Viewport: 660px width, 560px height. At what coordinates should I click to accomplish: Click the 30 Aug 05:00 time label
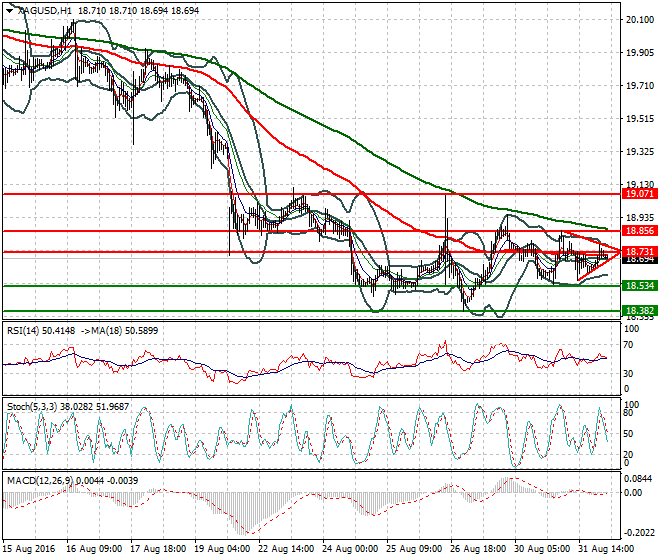point(542,549)
